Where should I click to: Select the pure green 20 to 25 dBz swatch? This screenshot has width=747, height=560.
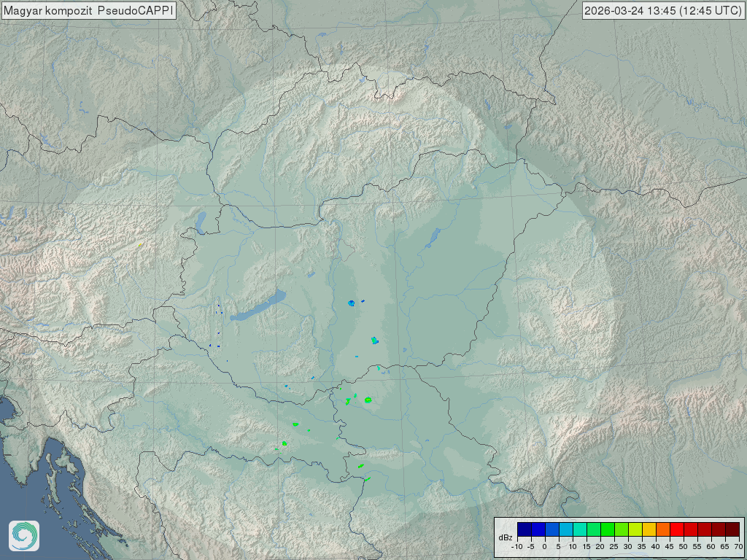(607, 529)
